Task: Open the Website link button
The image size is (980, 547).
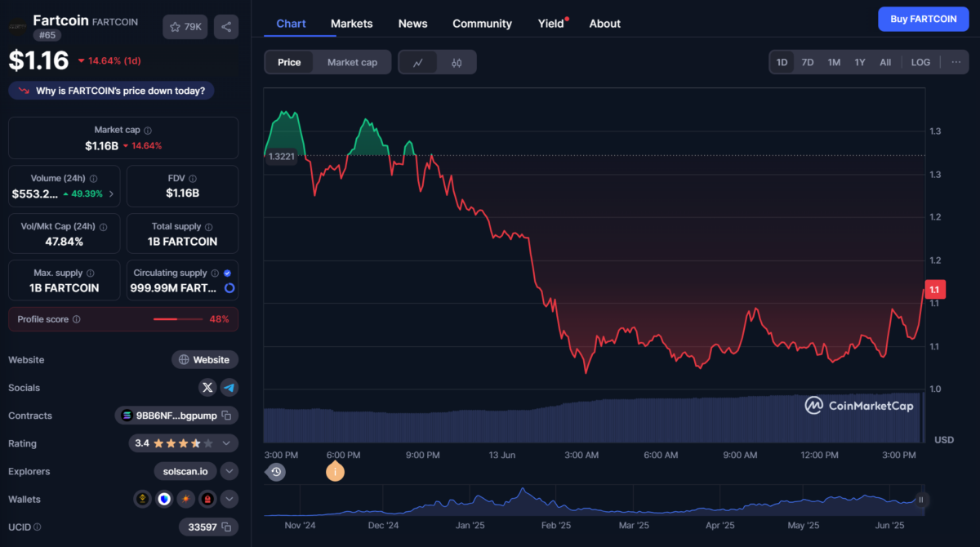Action: coord(205,359)
